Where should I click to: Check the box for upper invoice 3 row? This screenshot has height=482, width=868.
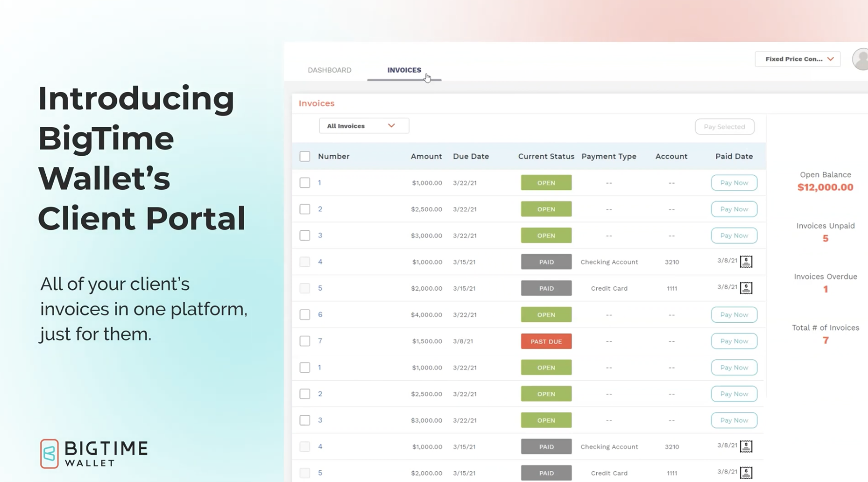click(x=304, y=235)
